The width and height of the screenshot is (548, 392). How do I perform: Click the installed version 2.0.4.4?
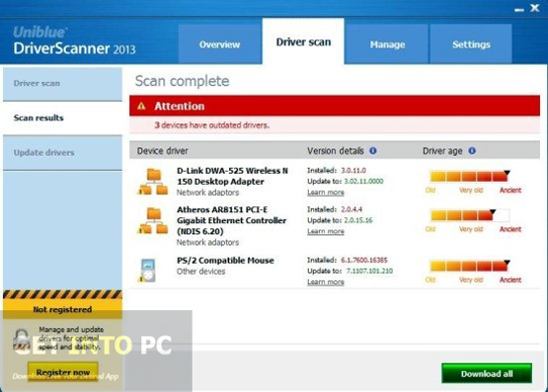[352, 209]
